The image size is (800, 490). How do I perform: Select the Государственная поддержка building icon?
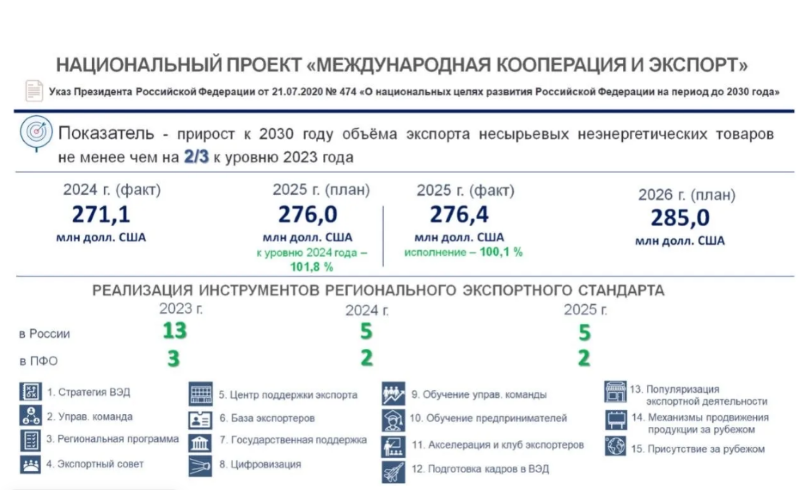(200, 442)
